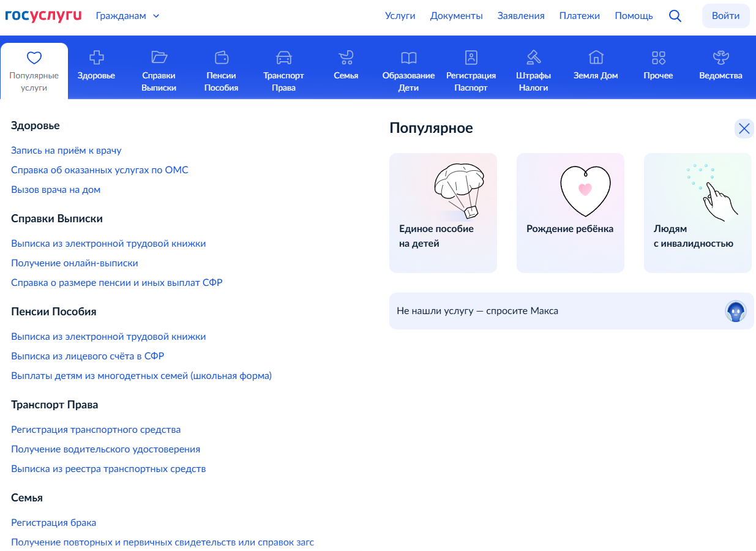
Task: Open Справки Выписки folder icon
Action: 159,58
